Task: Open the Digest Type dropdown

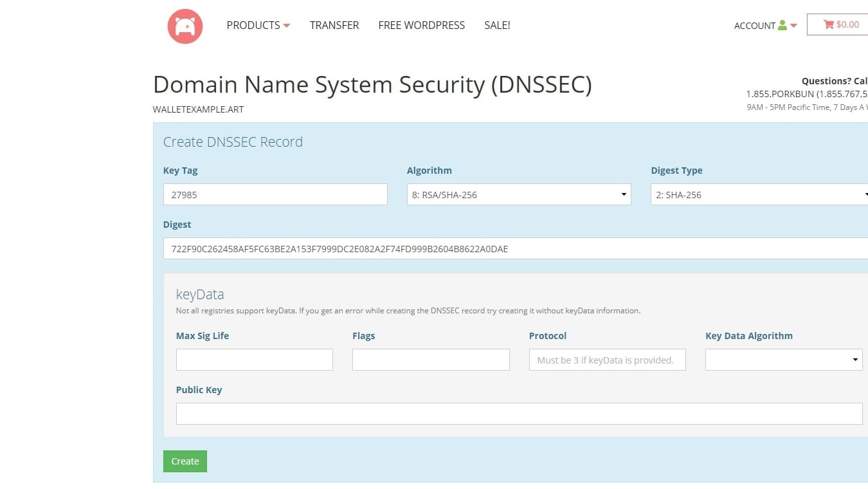Action: click(x=759, y=194)
